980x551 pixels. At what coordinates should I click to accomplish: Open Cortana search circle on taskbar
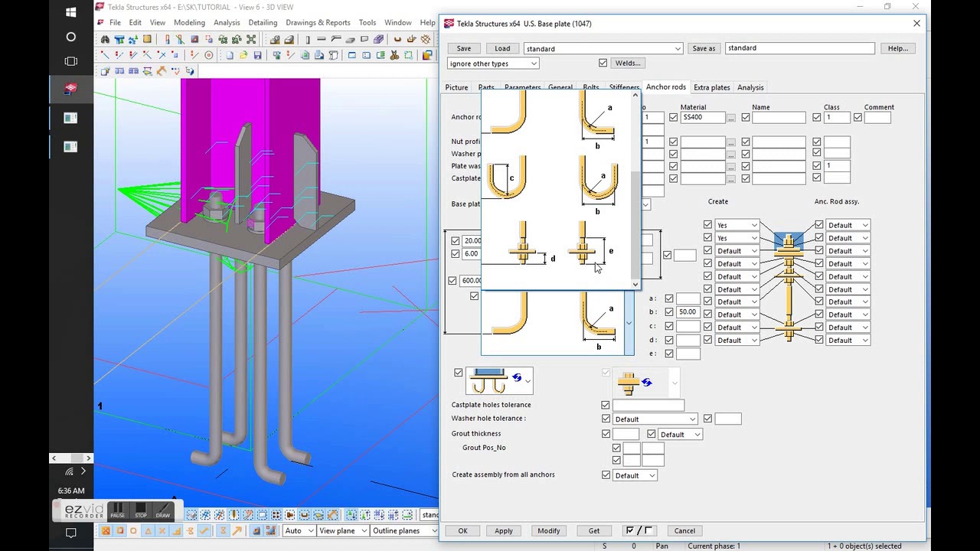(71, 37)
